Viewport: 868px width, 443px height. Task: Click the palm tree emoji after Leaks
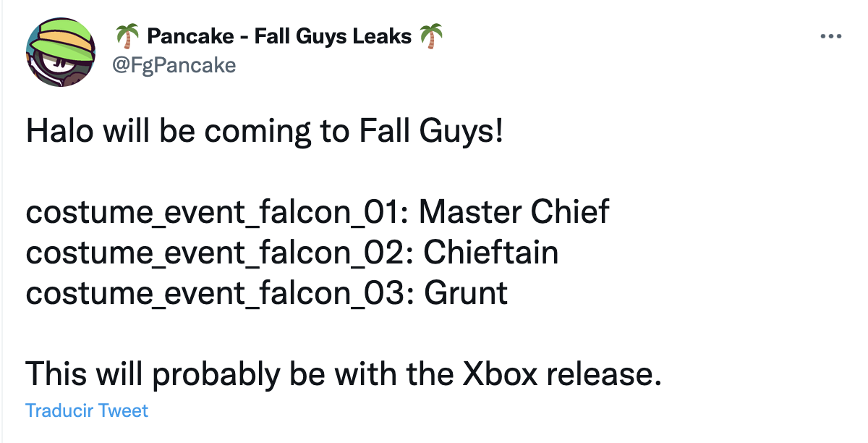tap(430, 35)
